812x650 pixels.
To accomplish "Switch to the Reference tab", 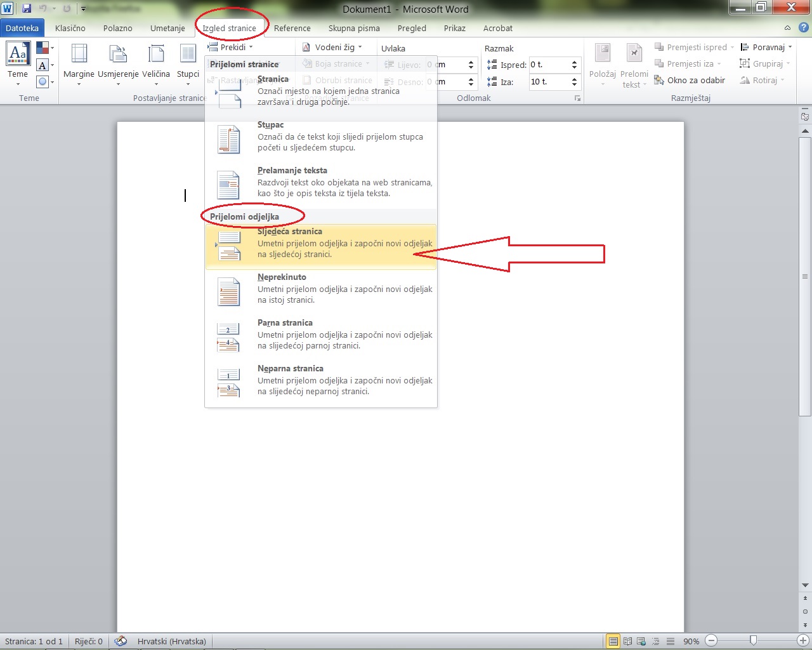I will click(292, 28).
